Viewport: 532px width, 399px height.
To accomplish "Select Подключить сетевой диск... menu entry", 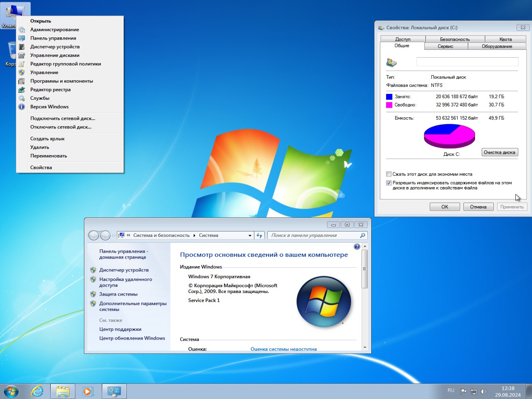I will [70, 118].
